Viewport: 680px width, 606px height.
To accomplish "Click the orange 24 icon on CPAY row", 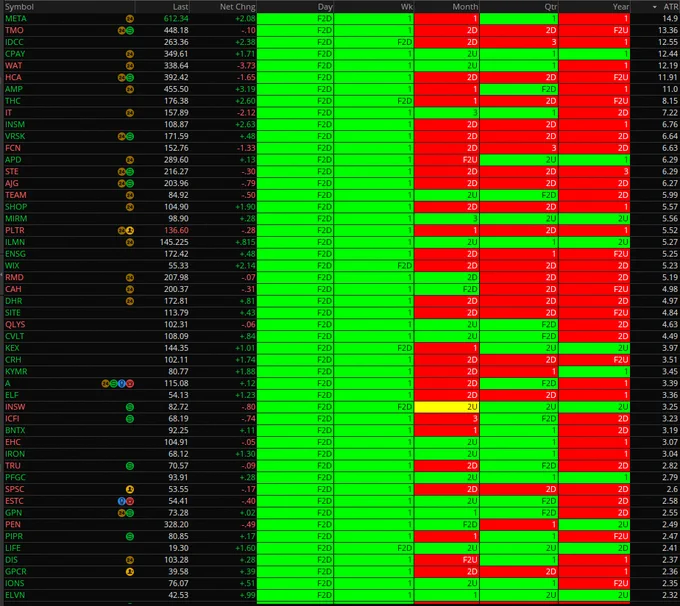I will click(130, 54).
